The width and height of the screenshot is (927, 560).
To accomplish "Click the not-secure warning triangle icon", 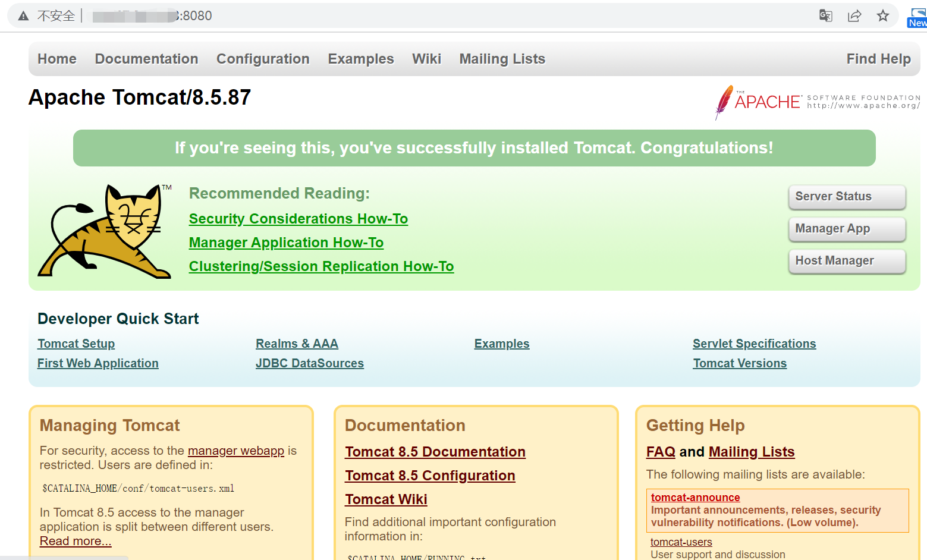I will [x=23, y=16].
